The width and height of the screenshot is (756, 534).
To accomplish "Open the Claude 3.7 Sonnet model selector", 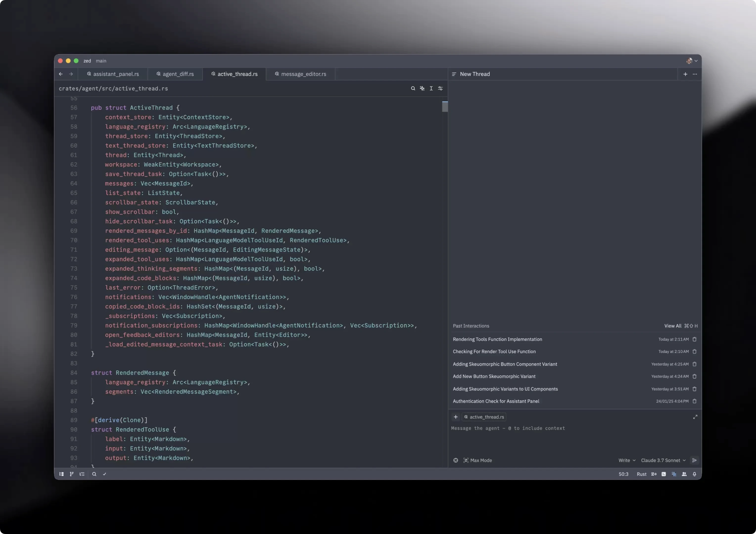I will pyautogui.click(x=663, y=460).
